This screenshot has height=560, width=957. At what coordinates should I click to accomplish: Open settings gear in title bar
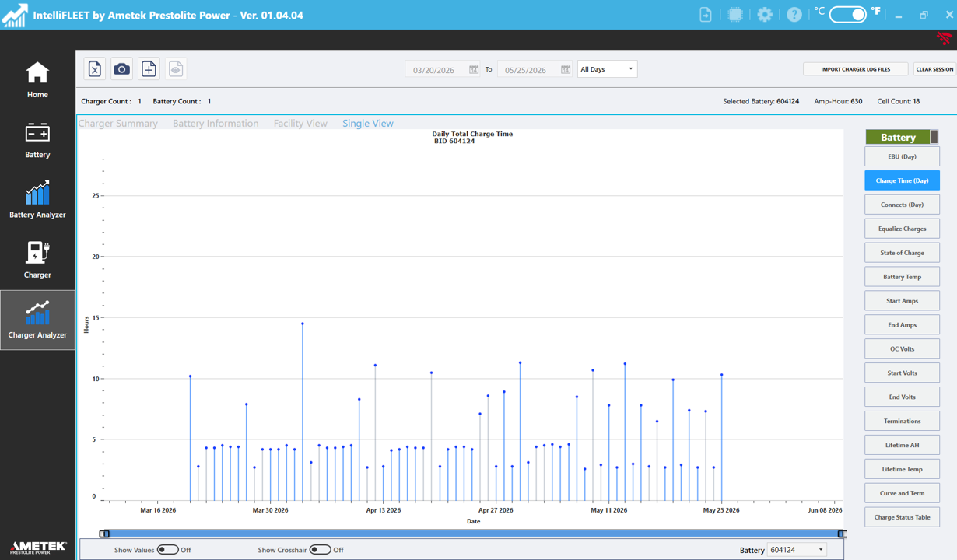[x=765, y=15]
